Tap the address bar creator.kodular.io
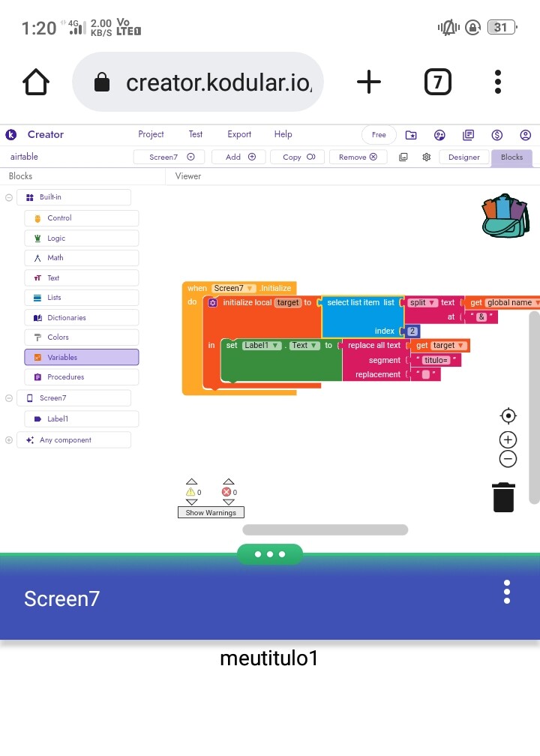Viewport: 540px width, 756px height. pos(198,82)
